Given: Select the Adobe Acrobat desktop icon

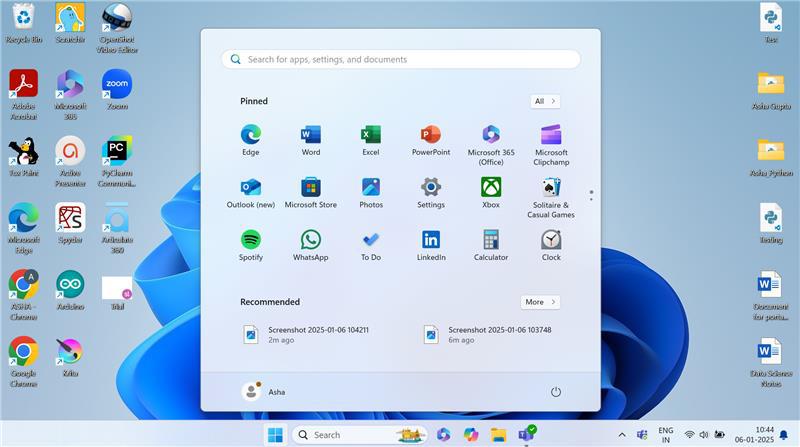Looking at the screenshot, I should [23, 95].
